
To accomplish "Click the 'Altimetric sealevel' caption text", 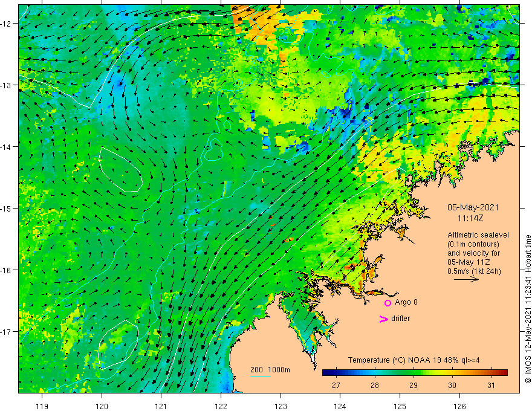I will pyautogui.click(x=478, y=235).
